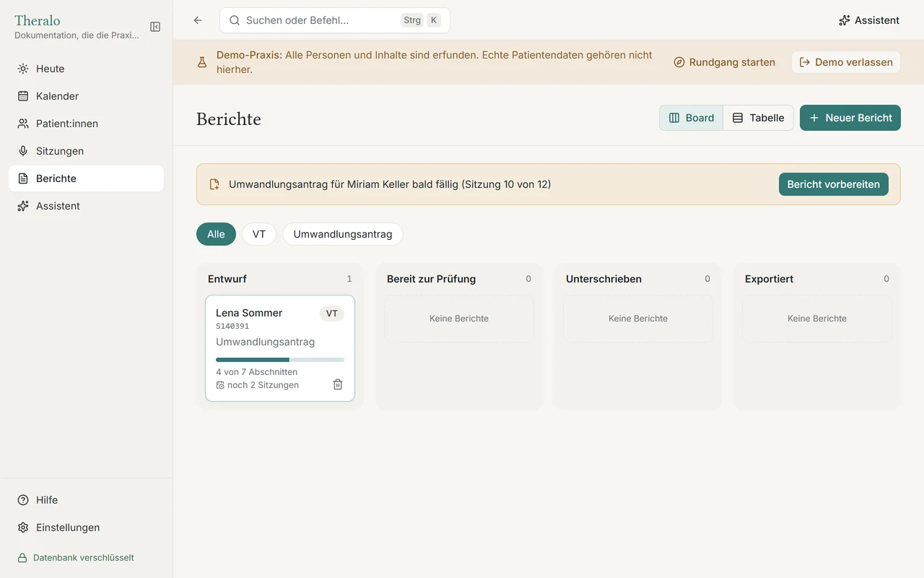This screenshot has width=924, height=578.
Task: Click the VT badge on Lena Sommer's card
Action: (x=332, y=314)
